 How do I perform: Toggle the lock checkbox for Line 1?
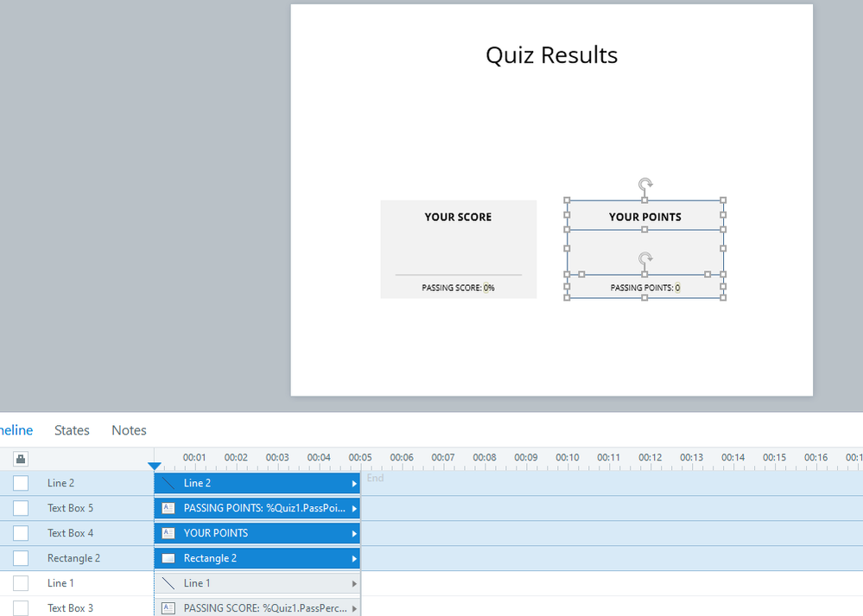[x=21, y=583]
